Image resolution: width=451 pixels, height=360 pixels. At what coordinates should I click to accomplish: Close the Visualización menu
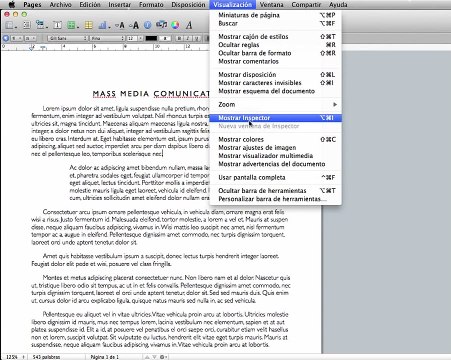(x=232, y=5)
